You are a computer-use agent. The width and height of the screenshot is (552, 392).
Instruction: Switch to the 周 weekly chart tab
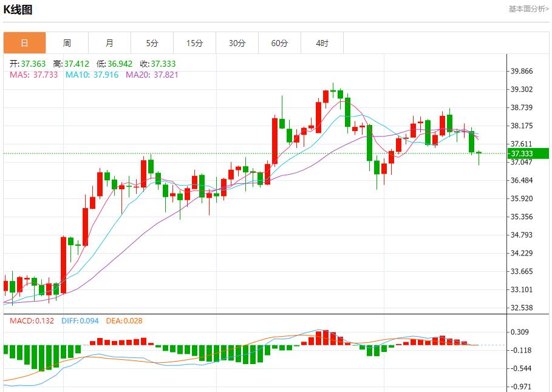pos(67,42)
